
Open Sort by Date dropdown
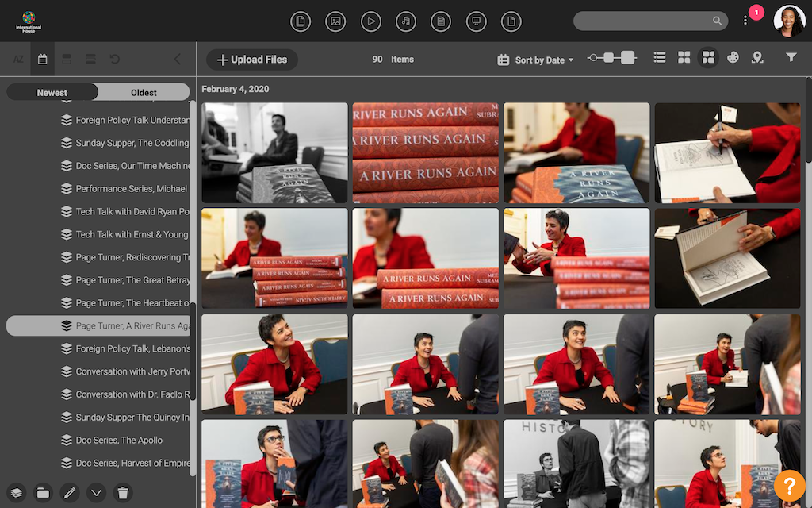point(535,60)
